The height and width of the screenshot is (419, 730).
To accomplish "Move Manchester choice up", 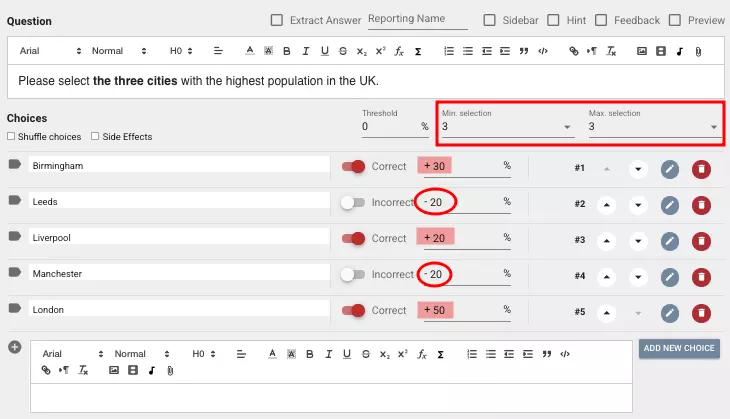I will pyautogui.click(x=606, y=277).
